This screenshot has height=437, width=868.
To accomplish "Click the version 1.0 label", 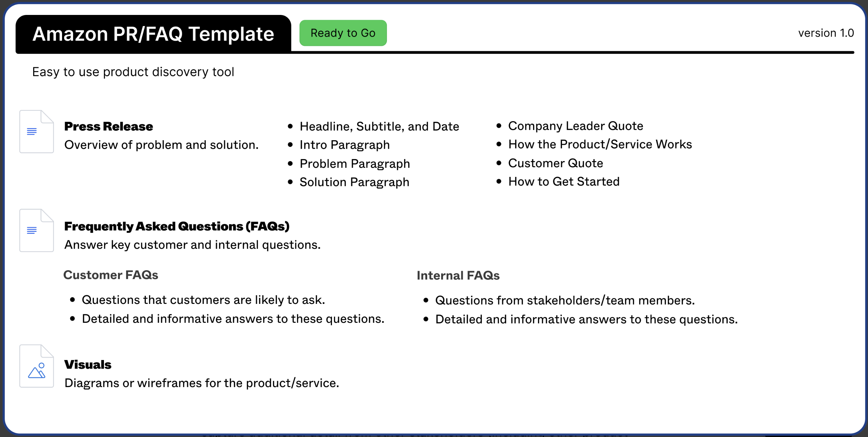I will coord(825,33).
